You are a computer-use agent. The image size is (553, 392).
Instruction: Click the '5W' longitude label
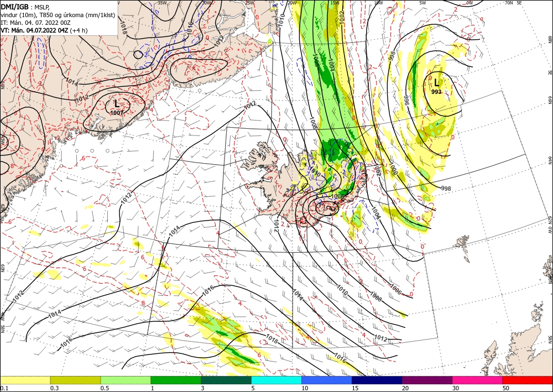pos(423,3)
